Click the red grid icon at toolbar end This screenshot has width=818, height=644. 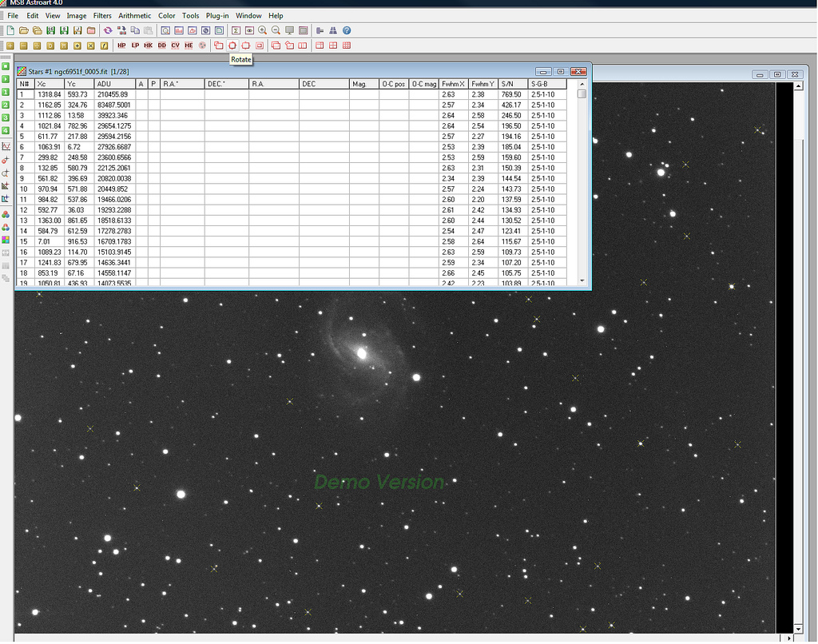pyautogui.click(x=347, y=46)
